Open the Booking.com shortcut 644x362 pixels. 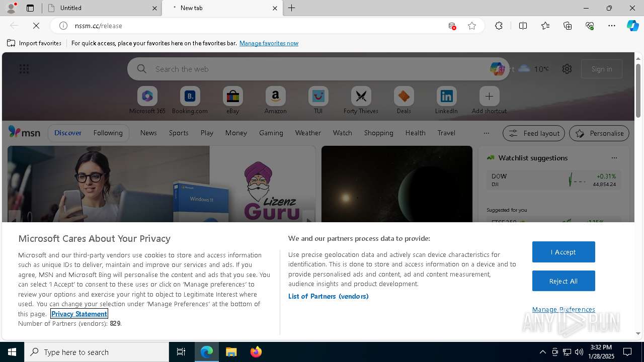(x=190, y=101)
